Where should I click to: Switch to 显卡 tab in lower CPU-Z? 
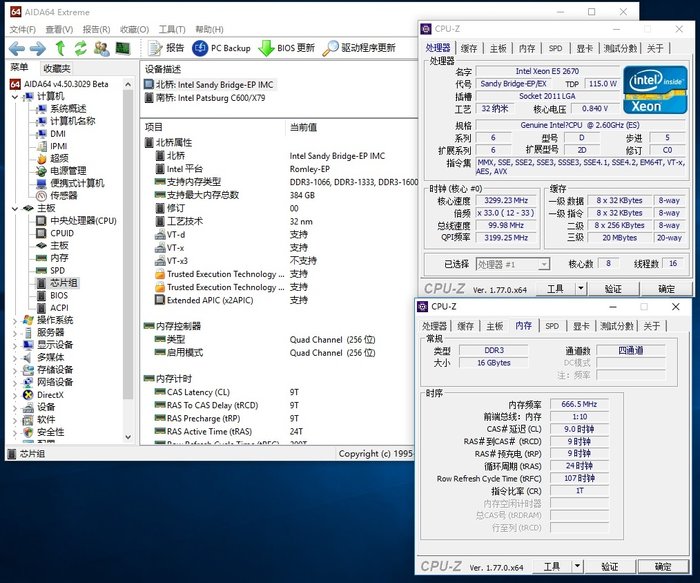[581, 326]
